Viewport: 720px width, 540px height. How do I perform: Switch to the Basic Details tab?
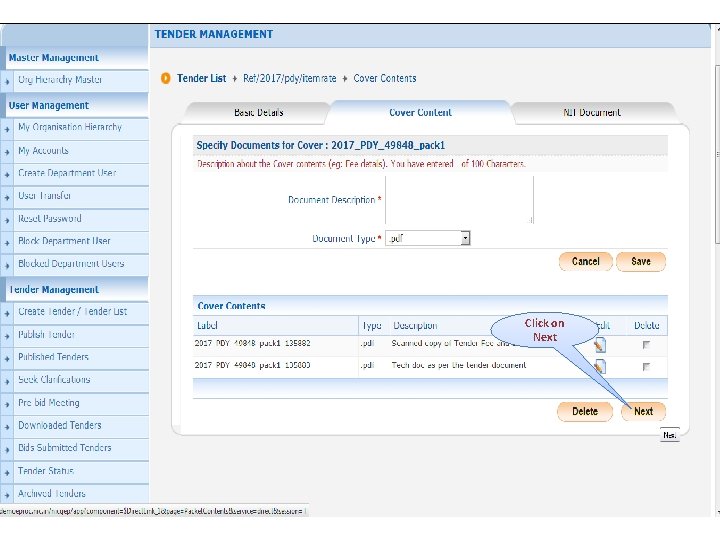coord(259,112)
